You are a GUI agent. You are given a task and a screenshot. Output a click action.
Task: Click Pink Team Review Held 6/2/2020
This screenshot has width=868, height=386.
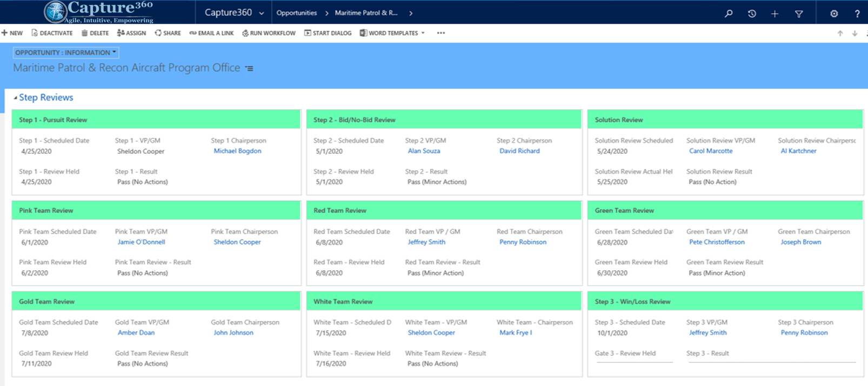(35, 273)
